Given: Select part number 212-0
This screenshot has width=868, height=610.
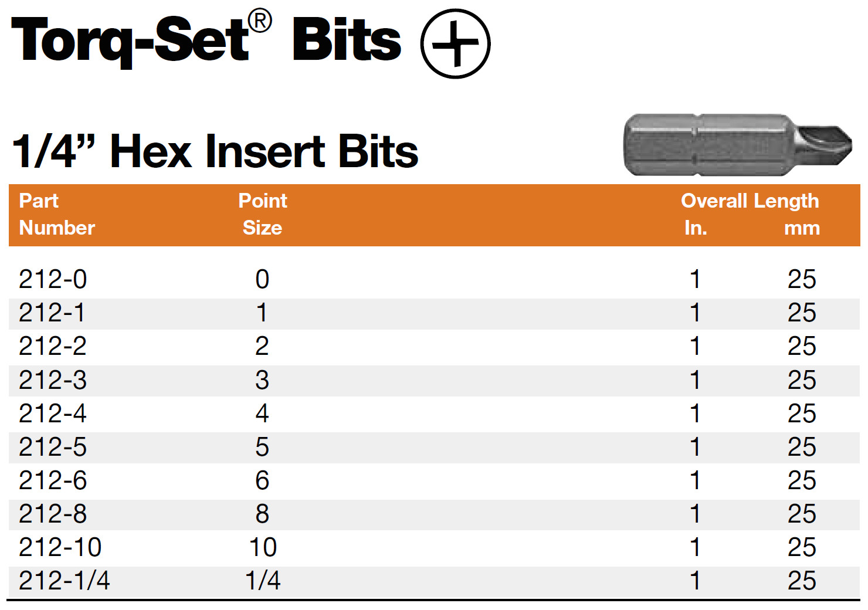Looking at the screenshot, I should click(x=53, y=279).
